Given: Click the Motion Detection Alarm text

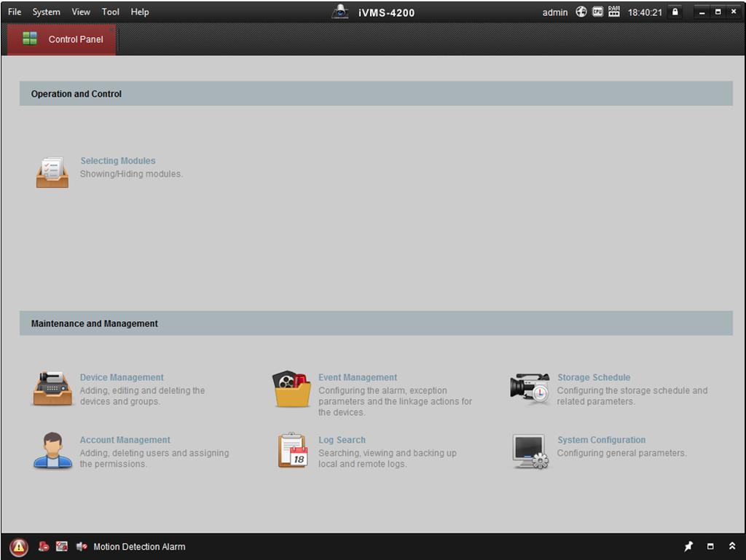Looking at the screenshot, I should pyautogui.click(x=139, y=547).
